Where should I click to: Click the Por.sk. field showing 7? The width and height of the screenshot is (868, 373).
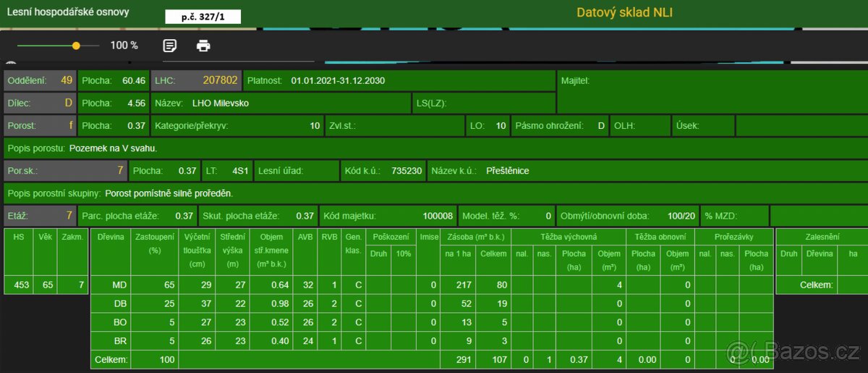point(65,171)
